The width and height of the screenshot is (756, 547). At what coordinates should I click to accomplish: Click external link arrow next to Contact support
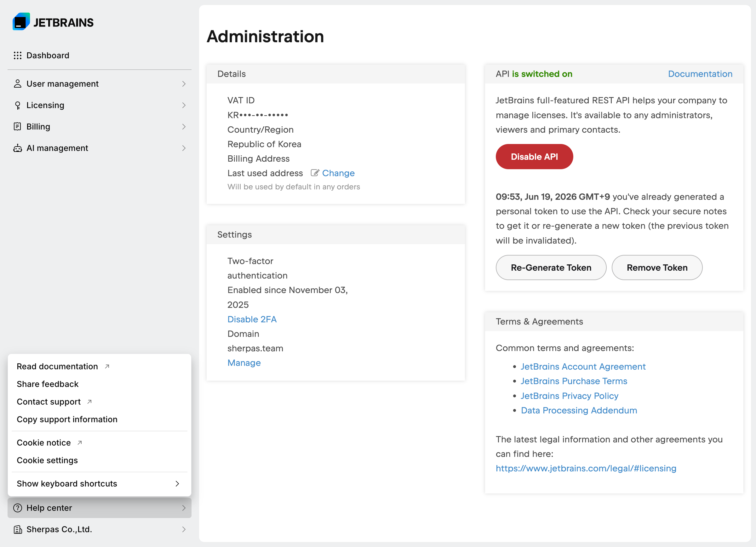[x=89, y=402]
